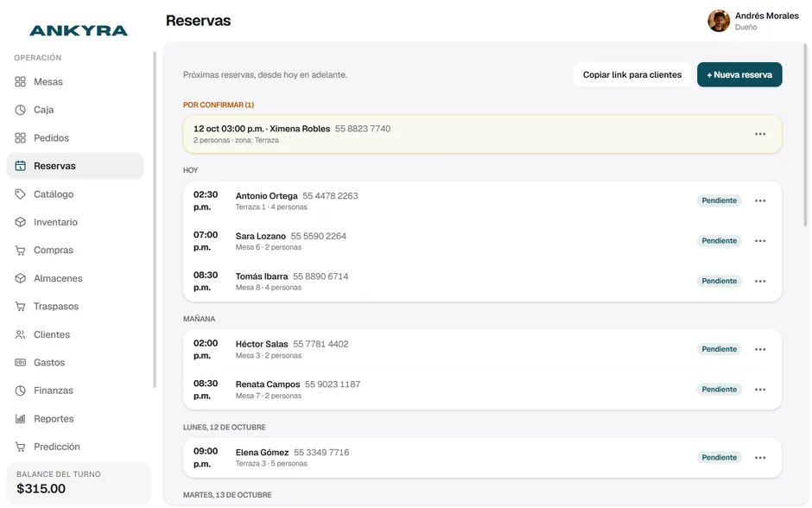This screenshot has height=508, width=812.
Task: Click the Clientes people icon
Action: [x=20, y=334]
